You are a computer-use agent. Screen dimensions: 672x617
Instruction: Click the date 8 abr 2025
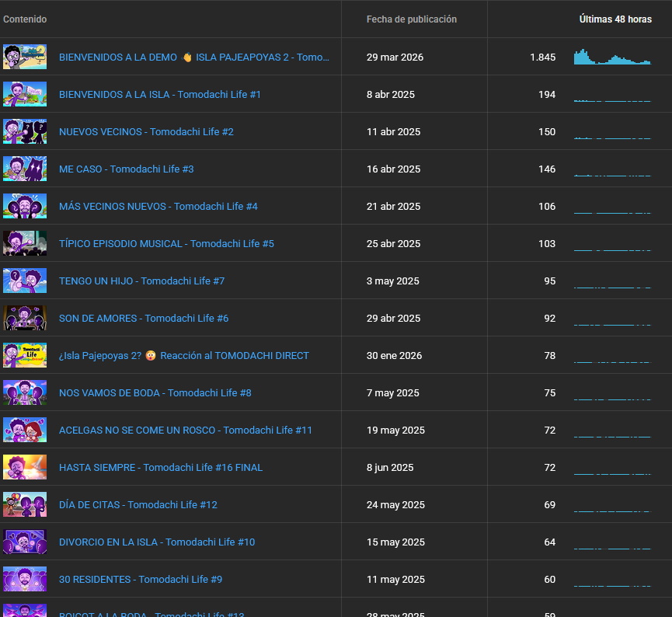tap(391, 94)
